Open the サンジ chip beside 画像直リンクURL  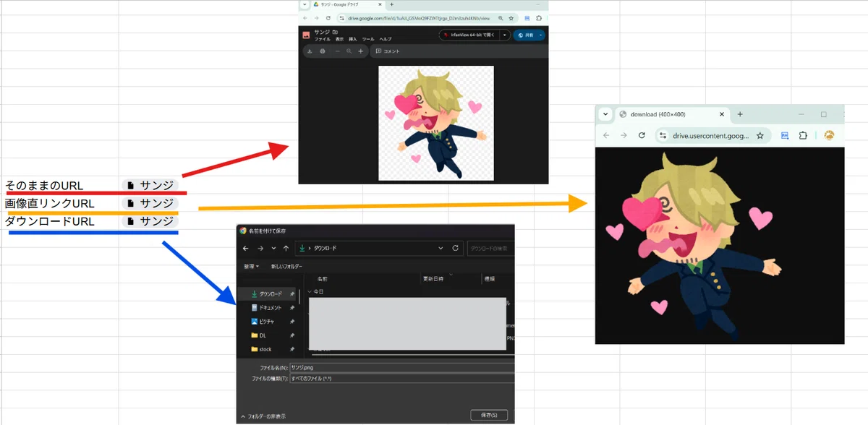click(150, 203)
